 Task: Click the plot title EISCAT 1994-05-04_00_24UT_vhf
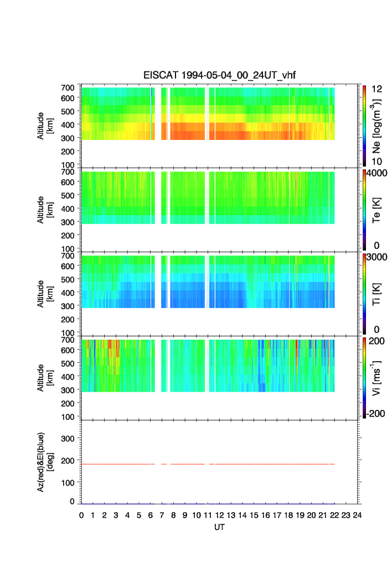[220, 76]
